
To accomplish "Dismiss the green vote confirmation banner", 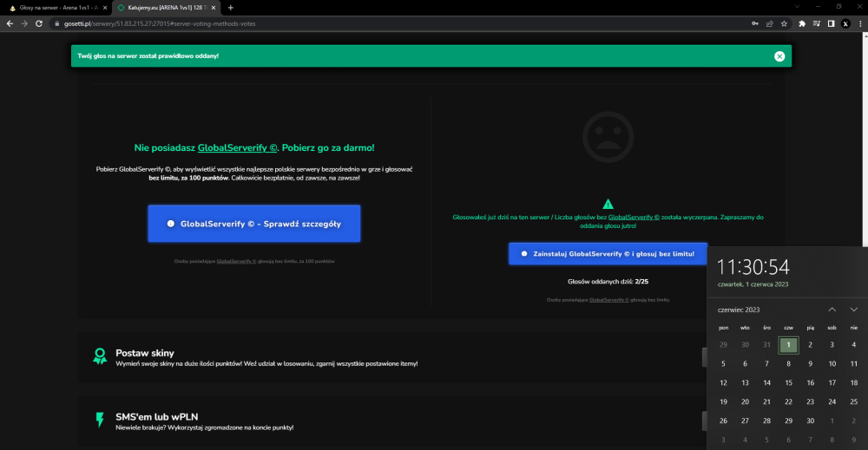I will [x=779, y=55].
